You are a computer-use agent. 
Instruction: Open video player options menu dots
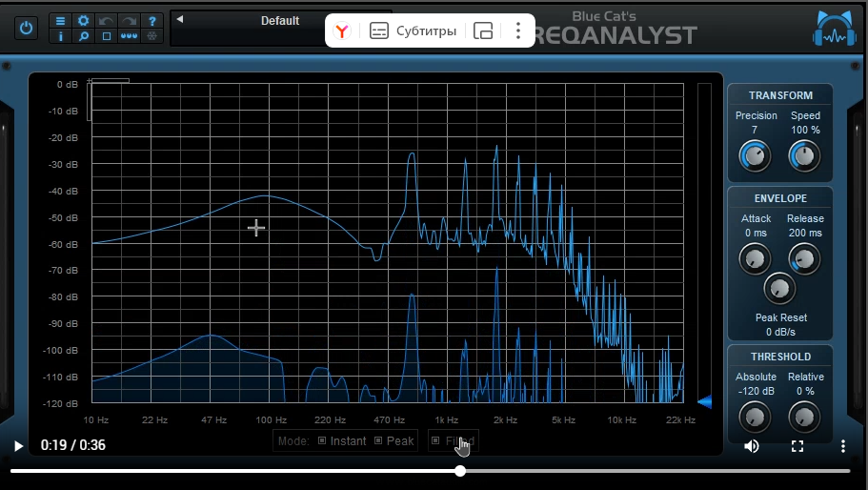843,446
